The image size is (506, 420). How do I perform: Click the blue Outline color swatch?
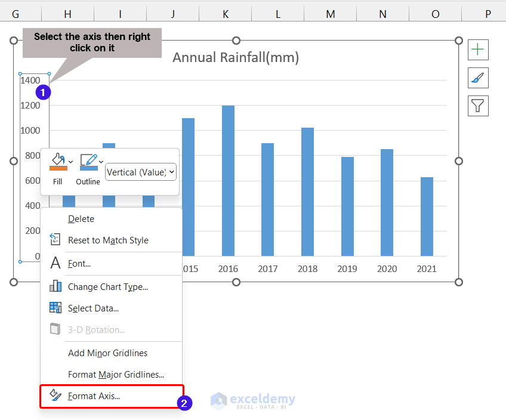[89, 169]
